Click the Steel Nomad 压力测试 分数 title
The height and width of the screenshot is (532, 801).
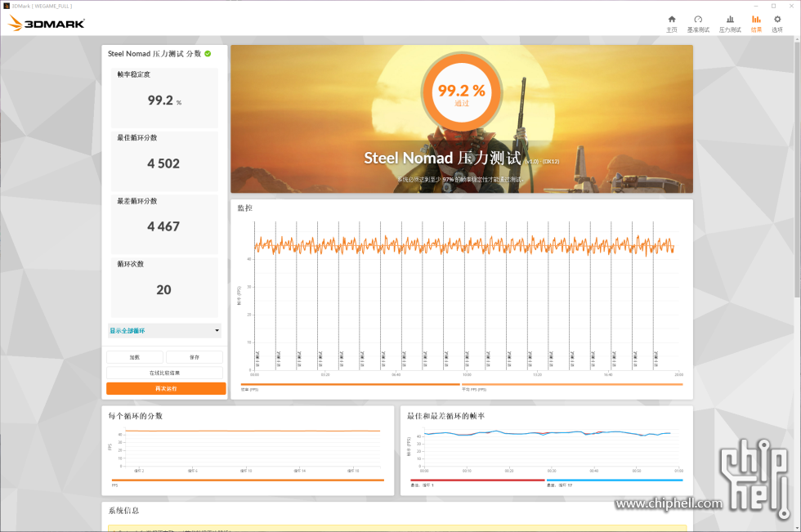(154, 54)
